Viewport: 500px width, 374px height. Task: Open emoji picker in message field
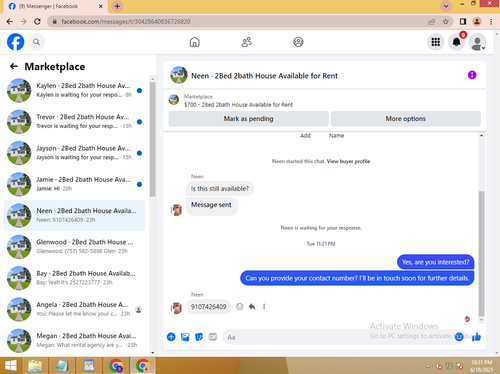point(459,337)
